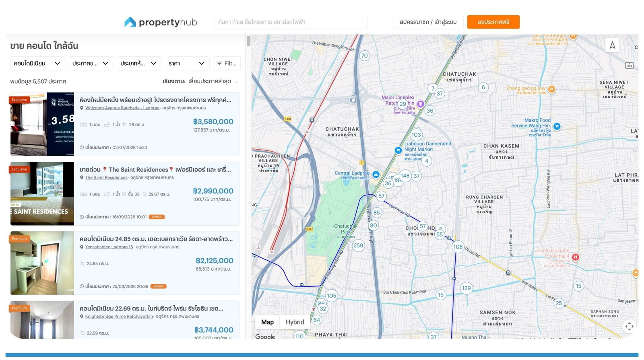Click the ลงประกาศฟรี orange button

pos(493,22)
